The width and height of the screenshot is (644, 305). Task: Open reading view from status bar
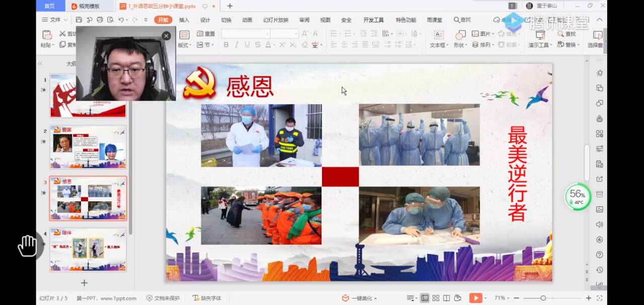[446, 298]
